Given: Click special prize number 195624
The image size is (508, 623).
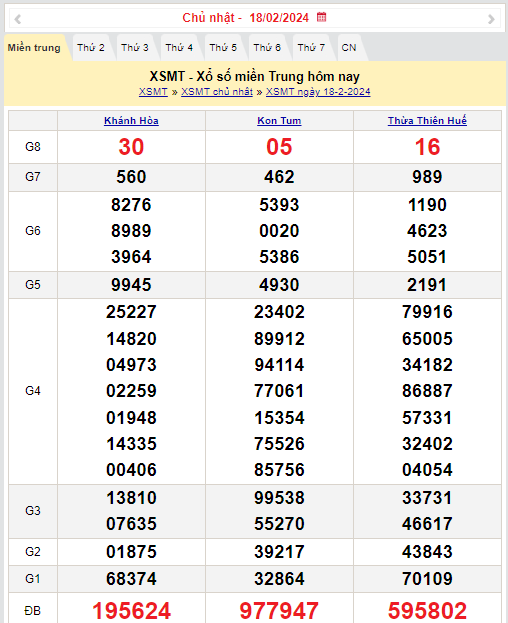Looking at the screenshot, I should pyautogui.click(x=131, y=611).
